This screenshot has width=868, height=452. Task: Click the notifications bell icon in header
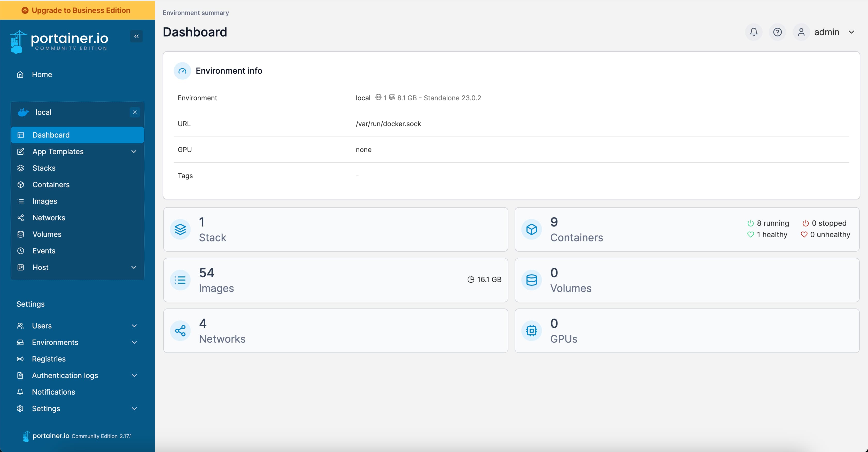754,32
